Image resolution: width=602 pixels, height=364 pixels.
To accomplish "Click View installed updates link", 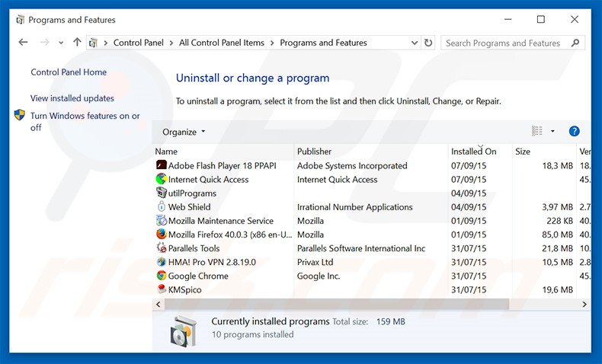I will coord(72,98).
